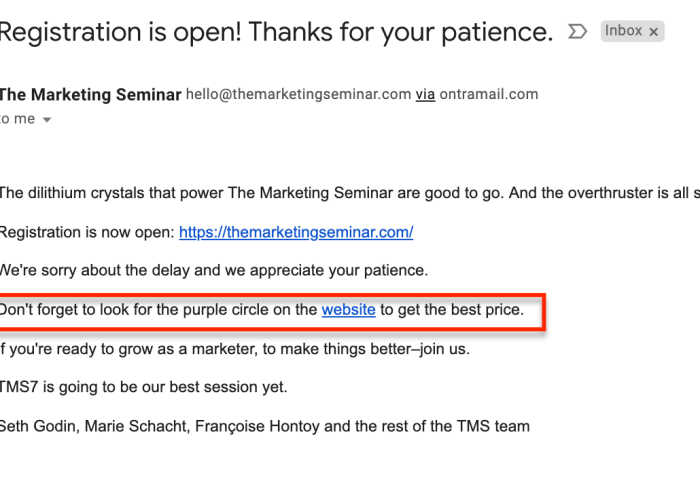Viewport: 700px width, 498px height.
Task: Click the hello@themarketingseminar.com sender address
Action: click(x=298, y=94)
